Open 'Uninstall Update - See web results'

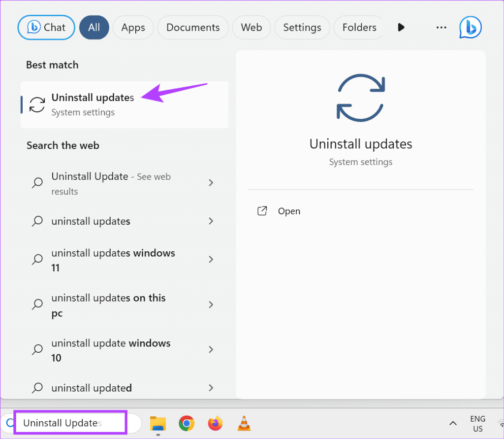(x=111, y=183)
